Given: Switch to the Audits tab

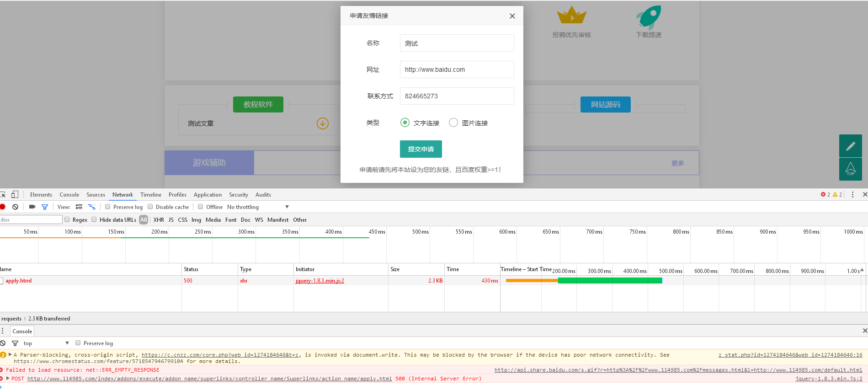Looking at the screenshot, I should pyautogui.click(x=263, y=195).
